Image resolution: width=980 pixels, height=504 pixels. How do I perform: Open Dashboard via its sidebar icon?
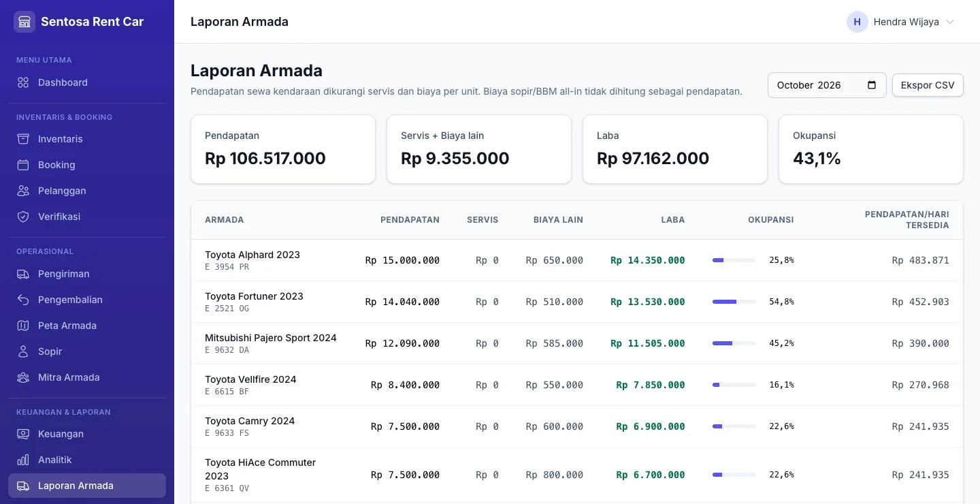(23, 82)
